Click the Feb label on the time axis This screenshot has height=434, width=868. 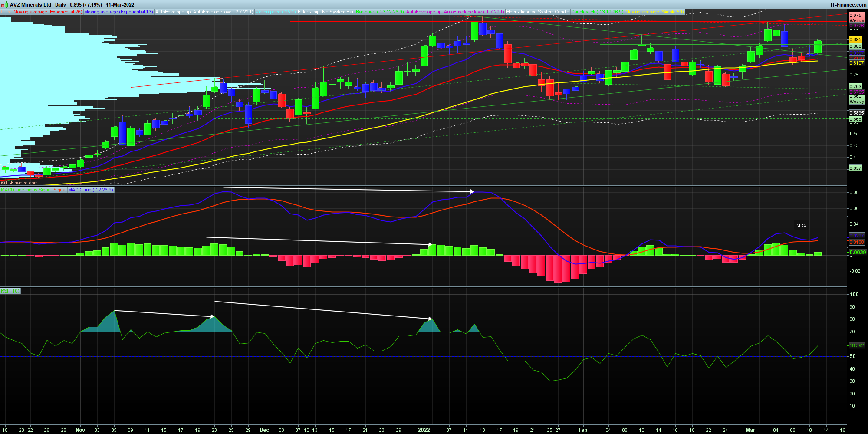point(583,430)
